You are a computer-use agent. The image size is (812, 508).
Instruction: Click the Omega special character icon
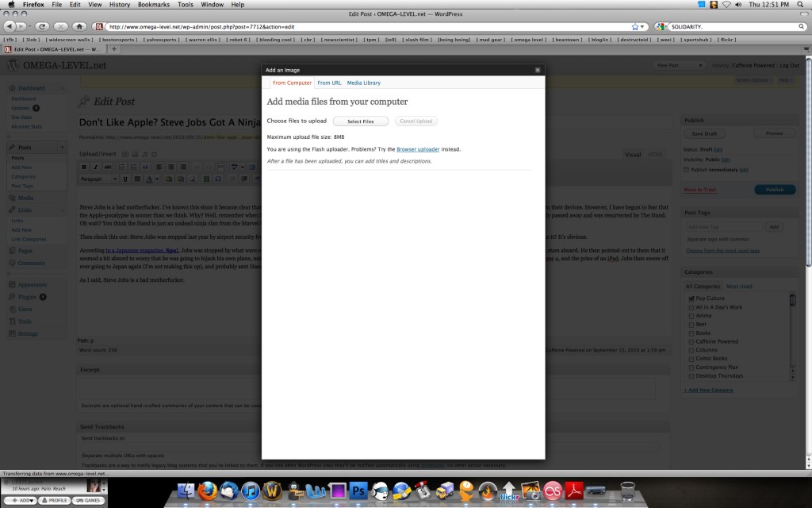[218, 179]
